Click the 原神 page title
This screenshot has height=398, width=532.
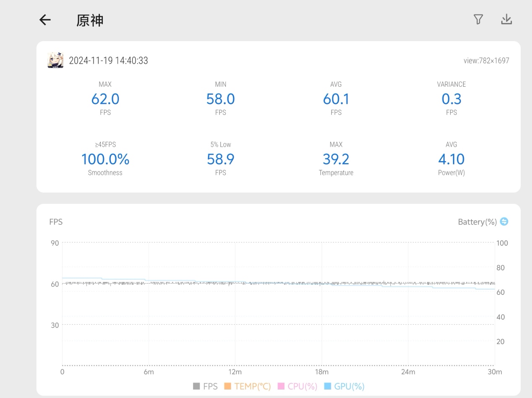coord(90,21)
